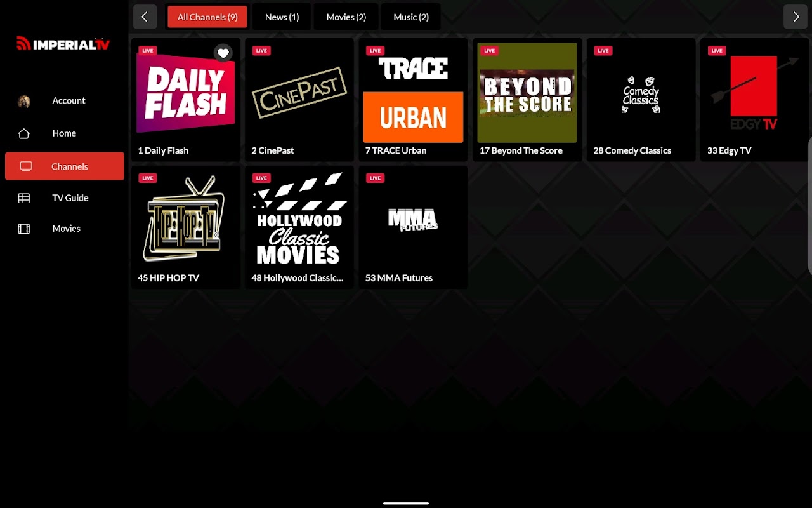The width and height of the screenshot is (812, 508).
Task: Click the LIVE badge on MMA Futures
Action: pos(375,178)
